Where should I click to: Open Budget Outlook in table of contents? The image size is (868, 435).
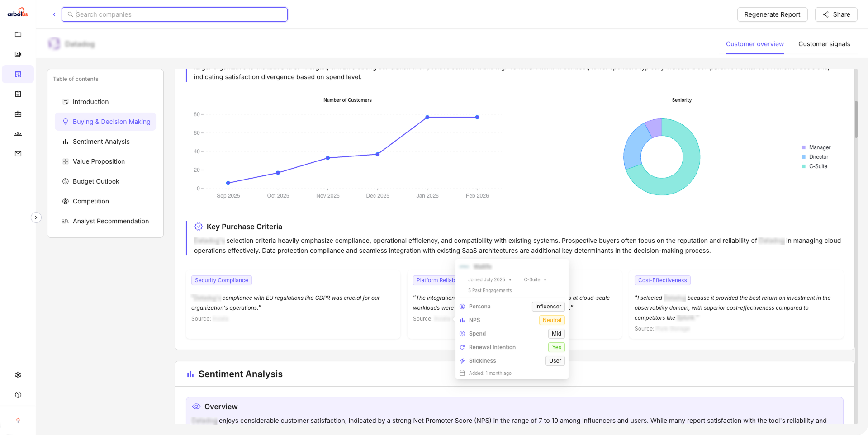click(105, 181)
